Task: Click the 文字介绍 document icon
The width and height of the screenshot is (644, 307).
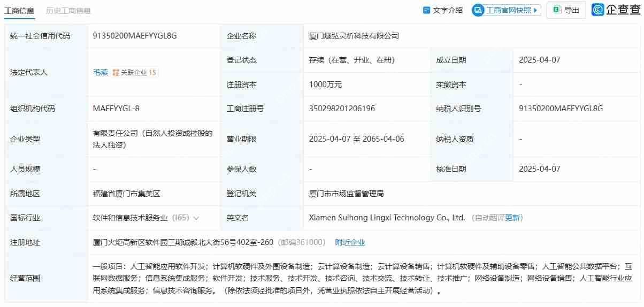Action: [x=426, y=10]
